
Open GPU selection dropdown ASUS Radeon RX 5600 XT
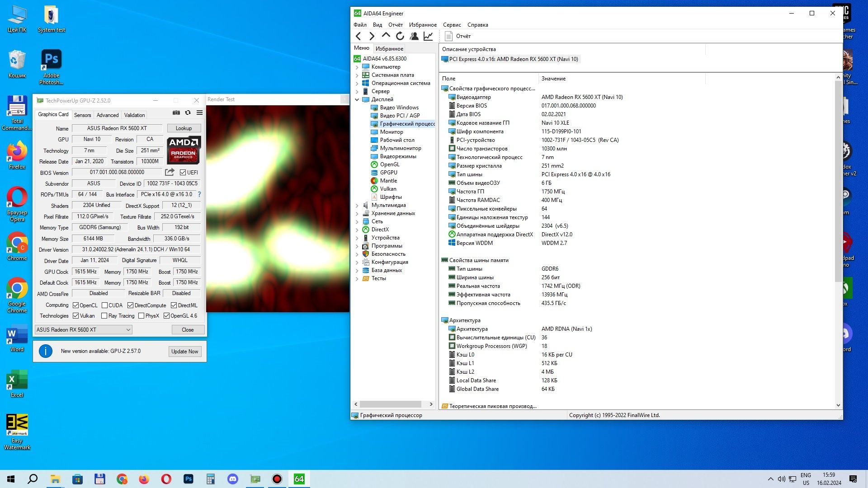click(83, 330)
